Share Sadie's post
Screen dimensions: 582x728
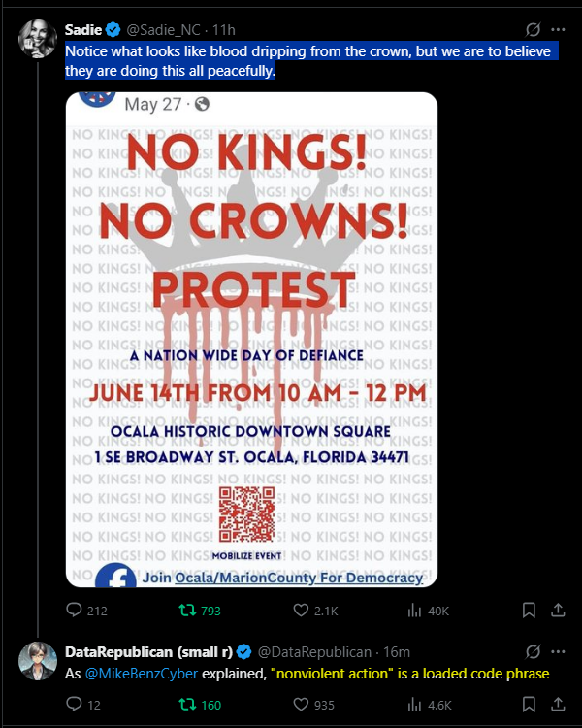[558, 611]
